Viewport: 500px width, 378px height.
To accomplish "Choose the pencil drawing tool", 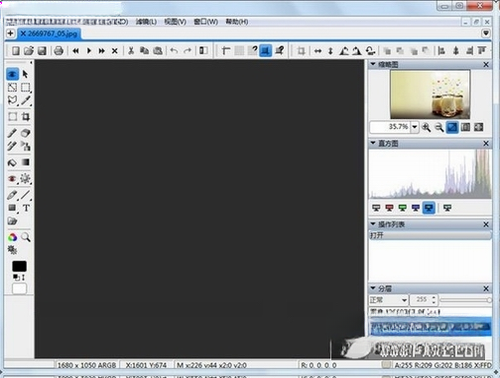I will [x=12, y=195].
